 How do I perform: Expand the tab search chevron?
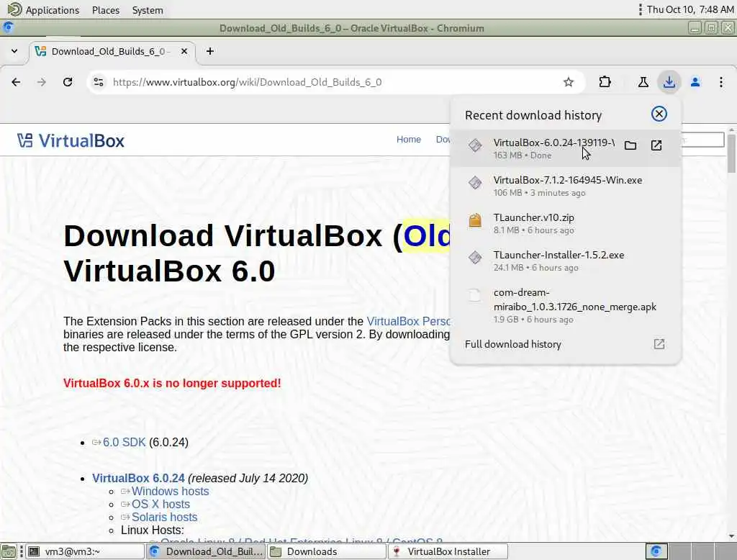(14, 51)
